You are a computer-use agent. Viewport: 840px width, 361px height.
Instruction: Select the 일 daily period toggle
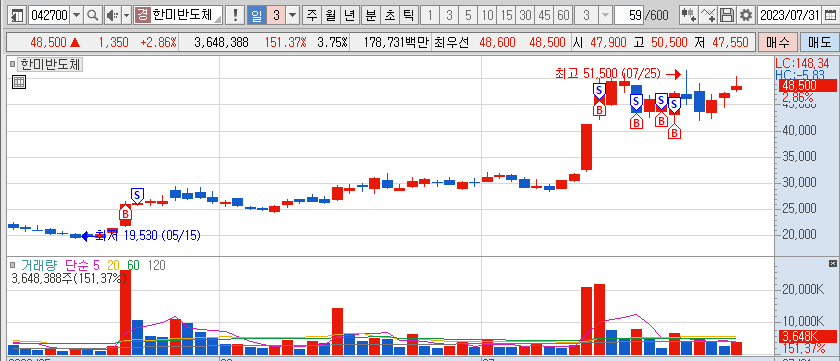pos(257,16)
